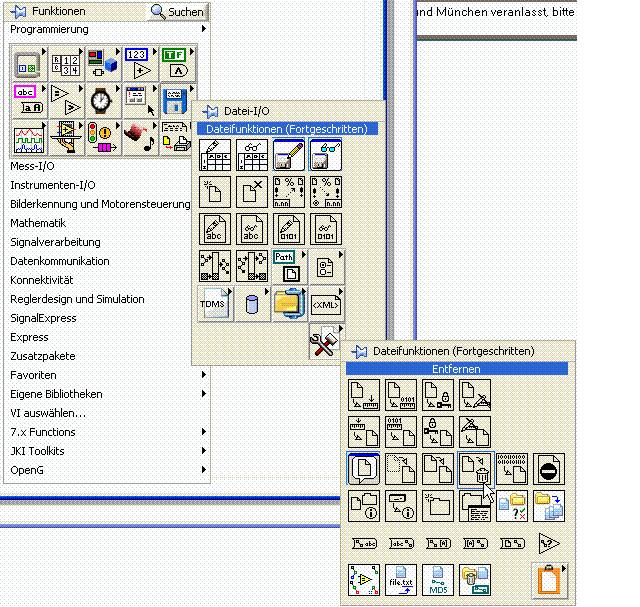Open the advanced file functions wrench icon
The height and width of the screenshot is (607, 640).
click(x=326, y=341)
